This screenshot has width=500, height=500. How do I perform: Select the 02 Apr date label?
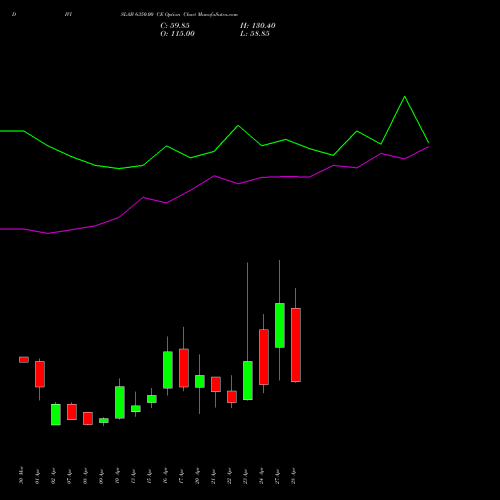tap(54, 476)
